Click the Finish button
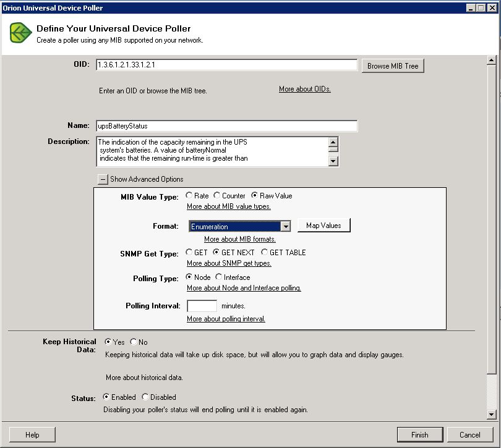Screen dimensions: 501x448 [420, 434]
